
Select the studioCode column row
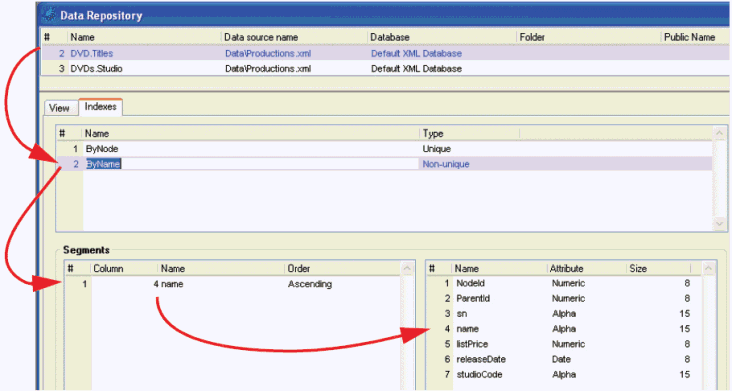click(565, 374)
